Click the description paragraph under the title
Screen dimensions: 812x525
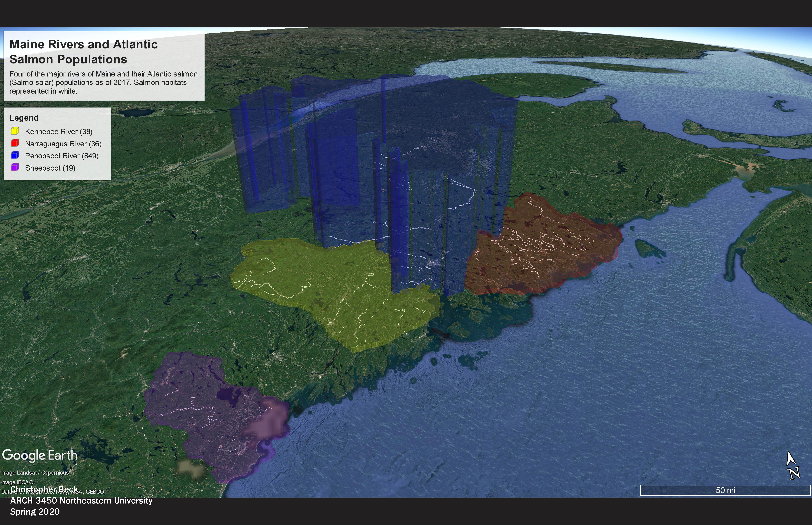click(103, 82)
